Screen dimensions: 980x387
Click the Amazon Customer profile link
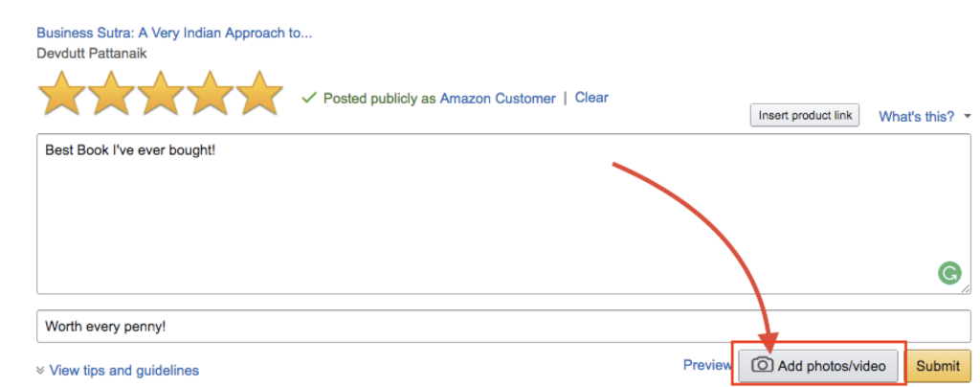[x=498, y=98]
